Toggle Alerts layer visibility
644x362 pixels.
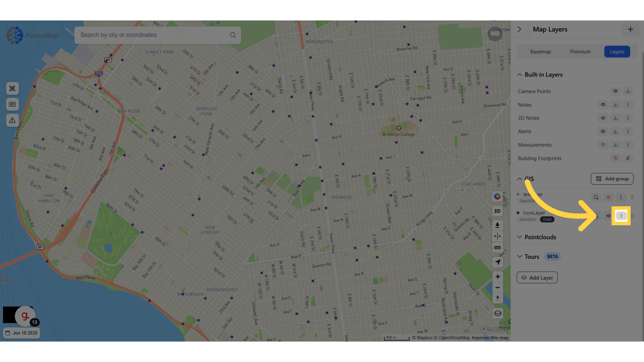pos(603,131)
